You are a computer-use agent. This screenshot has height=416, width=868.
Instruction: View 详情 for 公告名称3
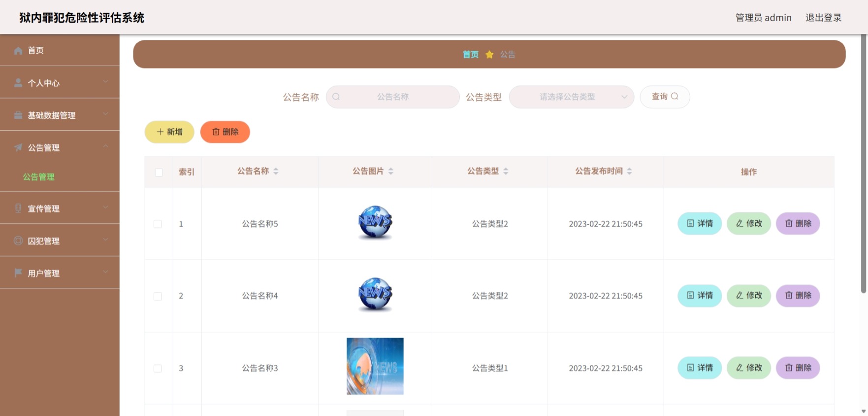point(700,368)
